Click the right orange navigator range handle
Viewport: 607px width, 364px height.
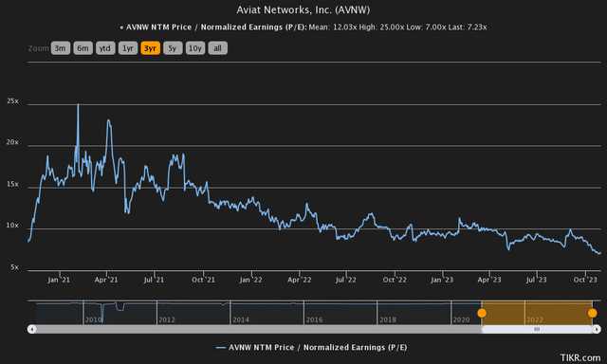[592, 313]
